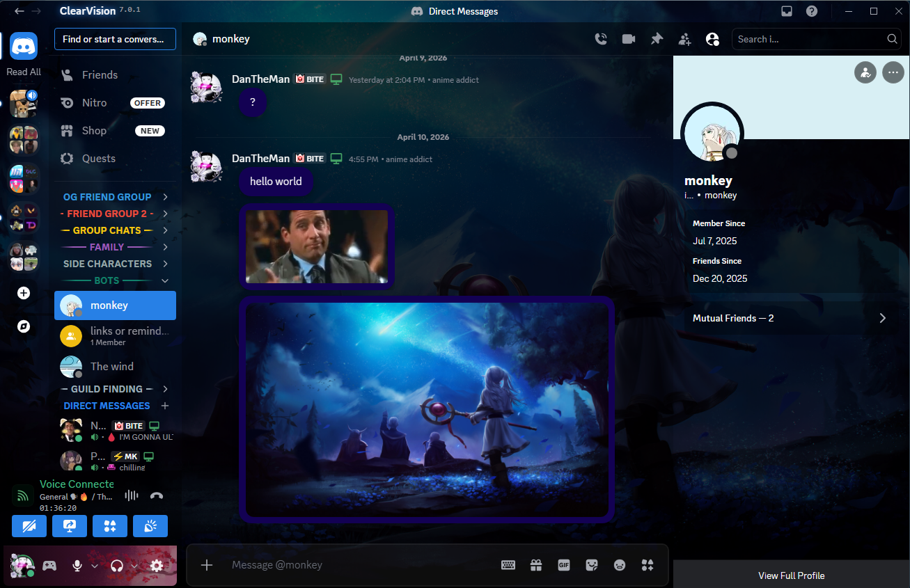This screenshot has width=910, height=588.
Task: Open the sticker picker
Action: (x=592, y=565)
